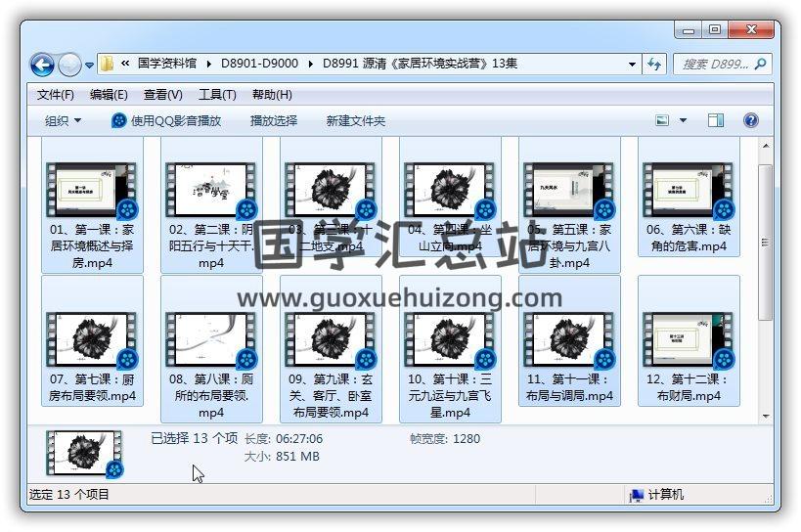The width and height of the screenshot is (801, 532).
Task: Click filename text 11、第十一课：布局与调局.mp4
Action: 569,387
